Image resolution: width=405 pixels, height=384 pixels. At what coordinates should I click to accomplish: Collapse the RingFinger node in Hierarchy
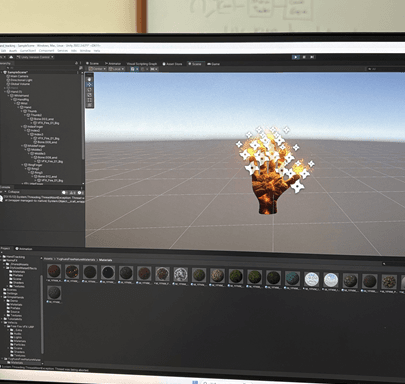pos(22,165)
